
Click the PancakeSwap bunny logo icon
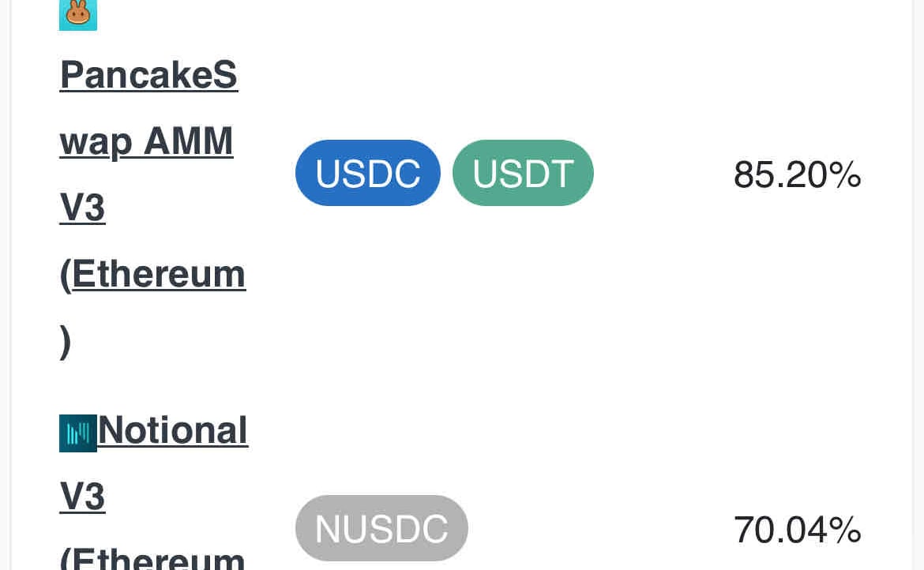click(77, 14)
